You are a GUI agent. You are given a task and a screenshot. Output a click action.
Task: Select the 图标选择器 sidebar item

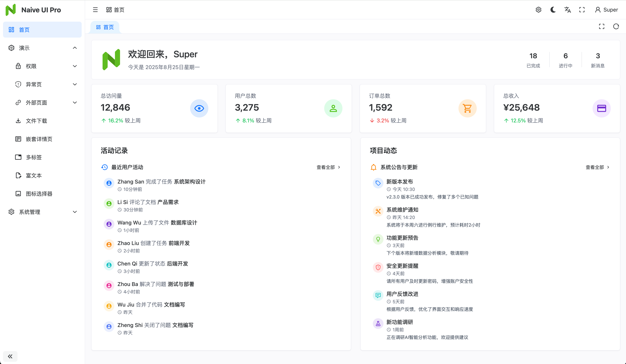40,193
